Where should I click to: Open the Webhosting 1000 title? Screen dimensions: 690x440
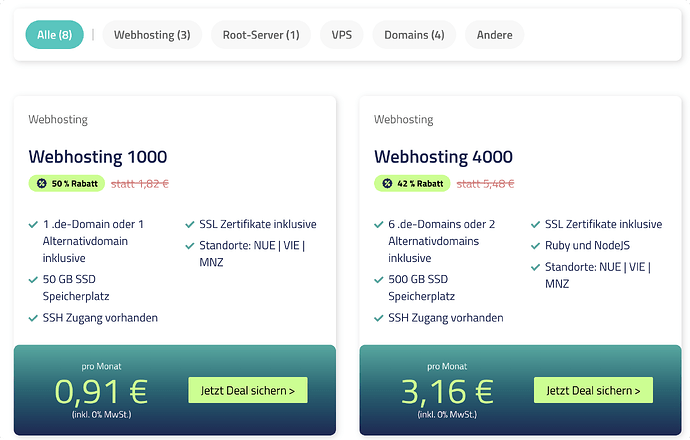98,157
